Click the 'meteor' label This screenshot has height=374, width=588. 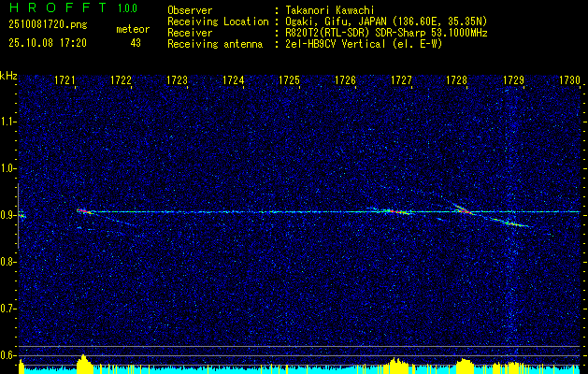pos(133,29)
